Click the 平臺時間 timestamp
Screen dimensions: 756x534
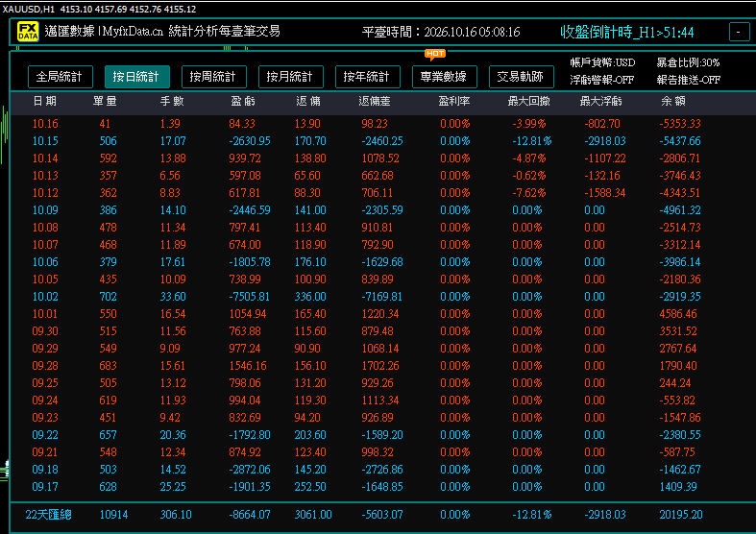(441, 33)
